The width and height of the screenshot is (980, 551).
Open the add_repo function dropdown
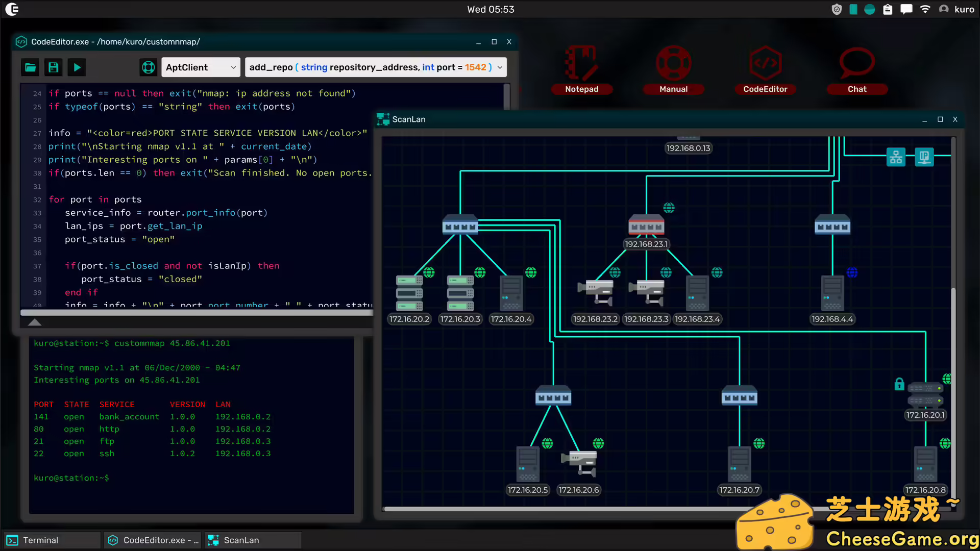tap(376, 67)
